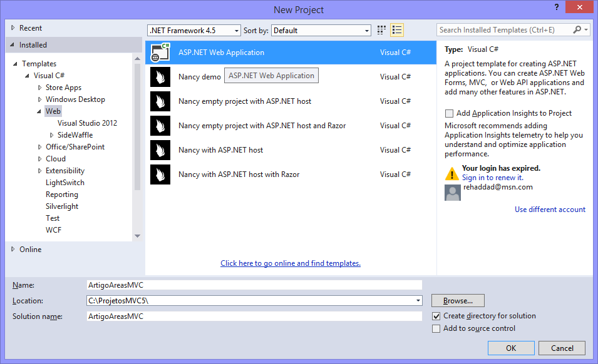Expand the Online section
The image size is (598, 364).
point(13,249)
